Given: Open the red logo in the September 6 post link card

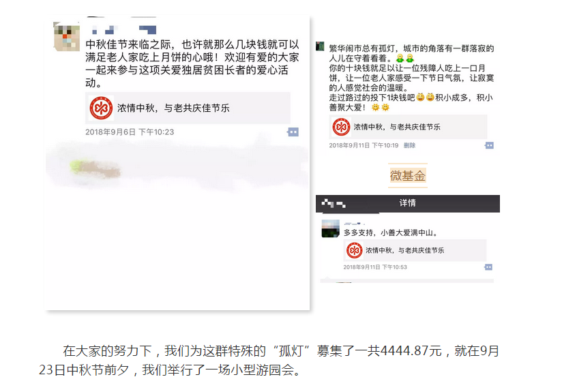Looking at the screenshot, I should 101,108.
